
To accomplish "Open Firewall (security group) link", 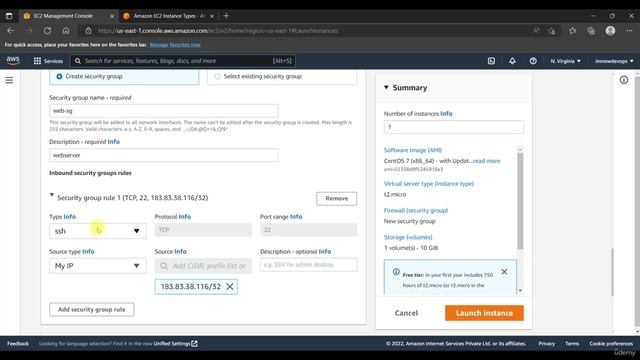I will [x=416, y=211].
